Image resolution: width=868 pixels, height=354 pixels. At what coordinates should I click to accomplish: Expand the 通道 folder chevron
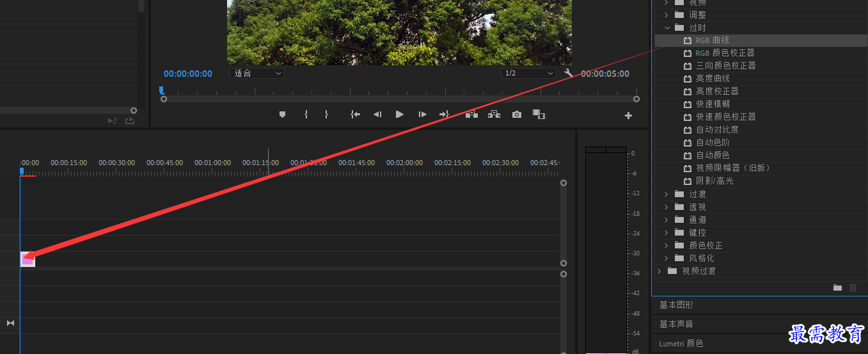click(667, 220)
